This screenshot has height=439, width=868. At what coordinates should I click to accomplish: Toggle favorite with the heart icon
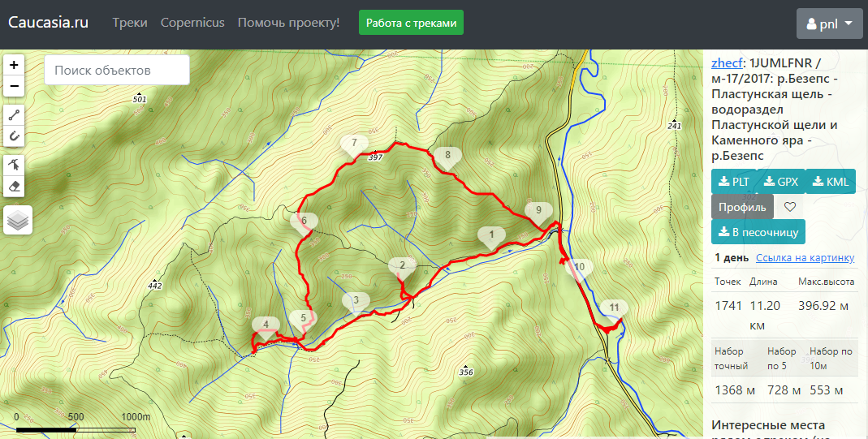(790, 207)
